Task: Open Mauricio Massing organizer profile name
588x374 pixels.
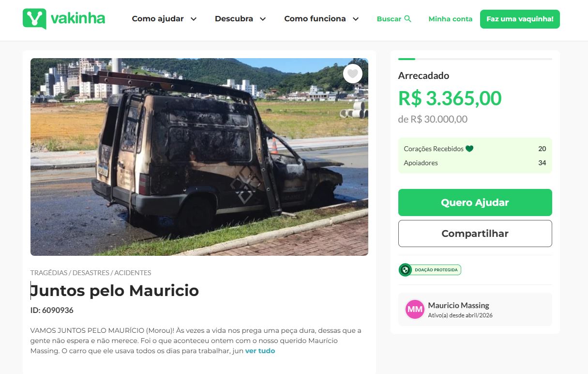Action: click(x=458, y=305)
